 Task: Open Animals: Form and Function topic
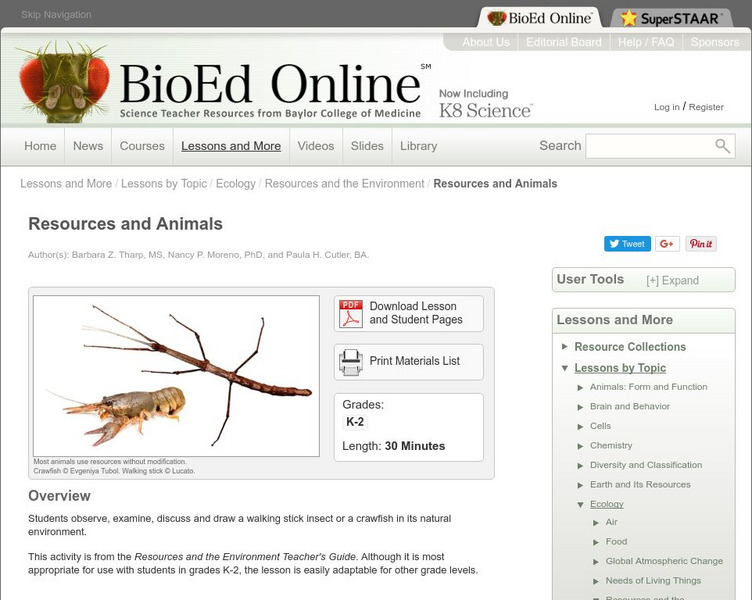click(x=648, y=387)
